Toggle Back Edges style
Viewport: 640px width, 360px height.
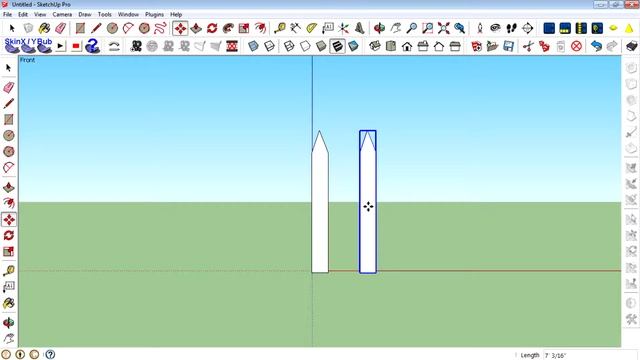coord(269,46)
